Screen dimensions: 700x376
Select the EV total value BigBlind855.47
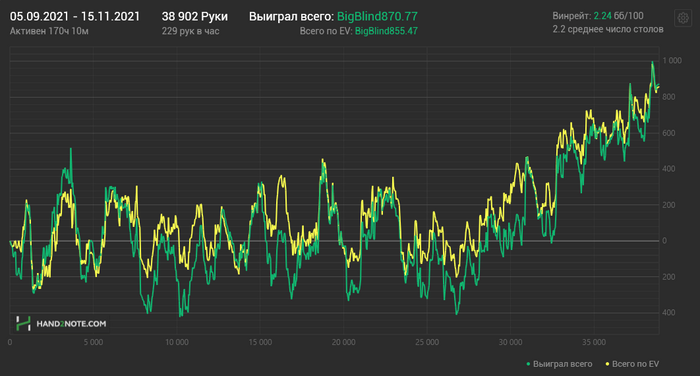click(386, 31)
